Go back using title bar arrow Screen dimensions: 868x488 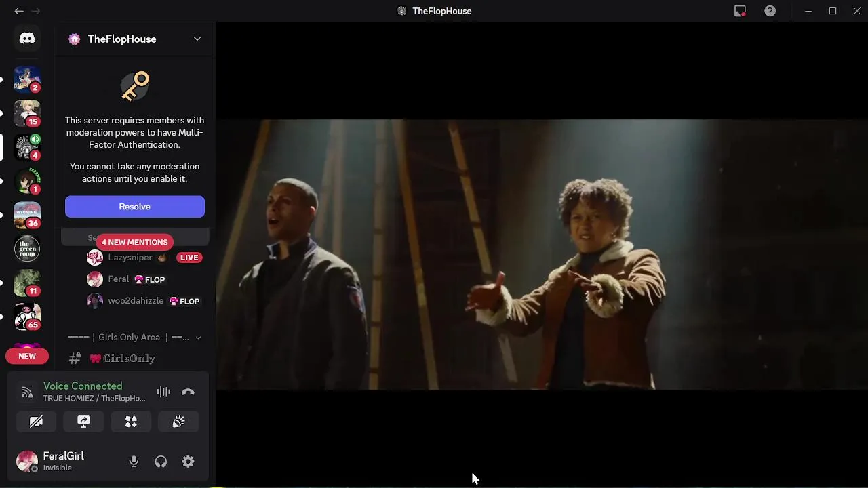click(x=19, y=11)
